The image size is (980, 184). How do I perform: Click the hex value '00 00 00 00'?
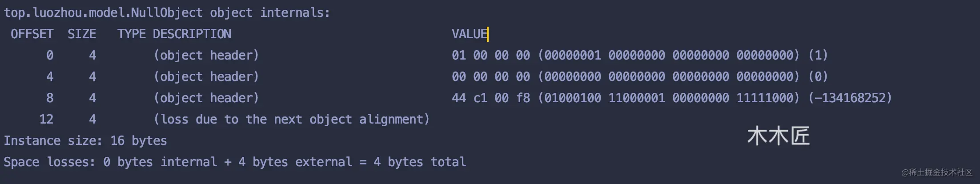coord(491,77)
